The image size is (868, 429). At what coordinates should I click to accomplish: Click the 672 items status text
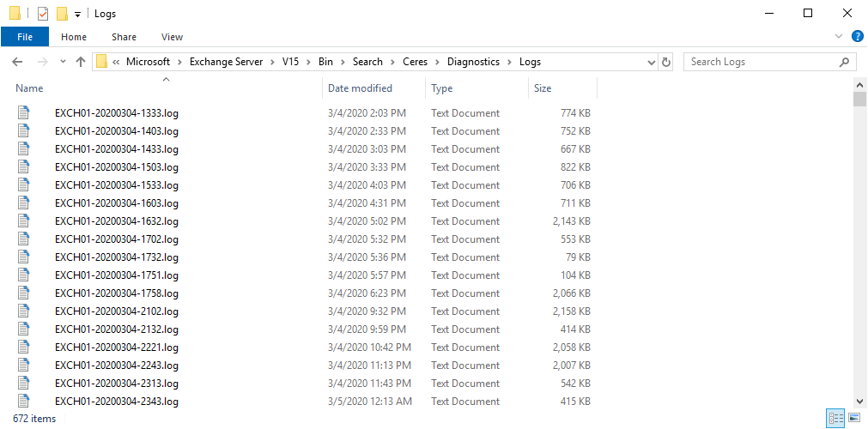34,419
